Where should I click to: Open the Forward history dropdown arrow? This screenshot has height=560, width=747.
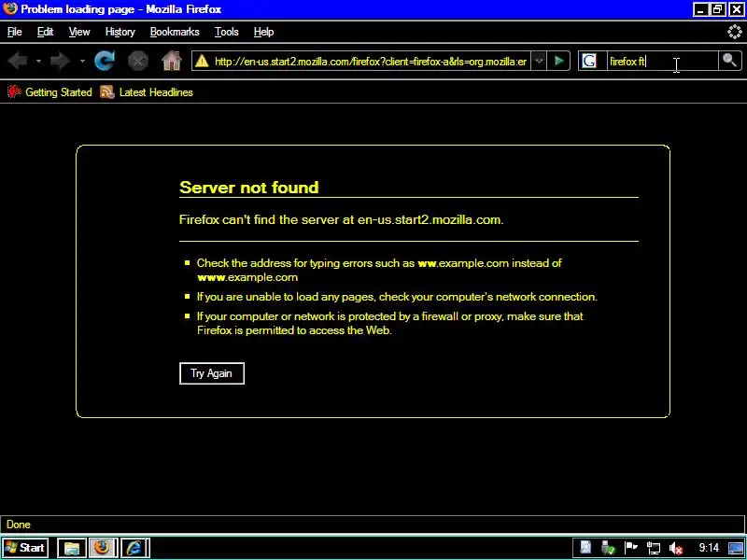point(82,61)
